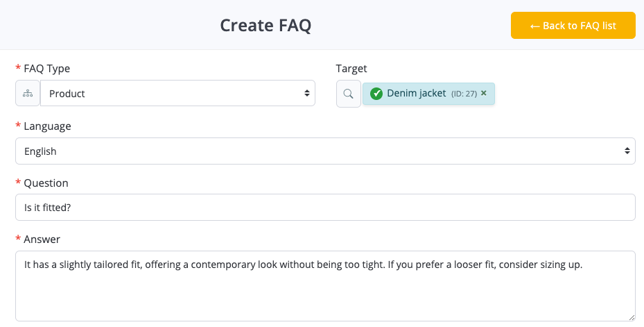
Task: Click the Create FAQ page heading
Action: tap(266, 26)
